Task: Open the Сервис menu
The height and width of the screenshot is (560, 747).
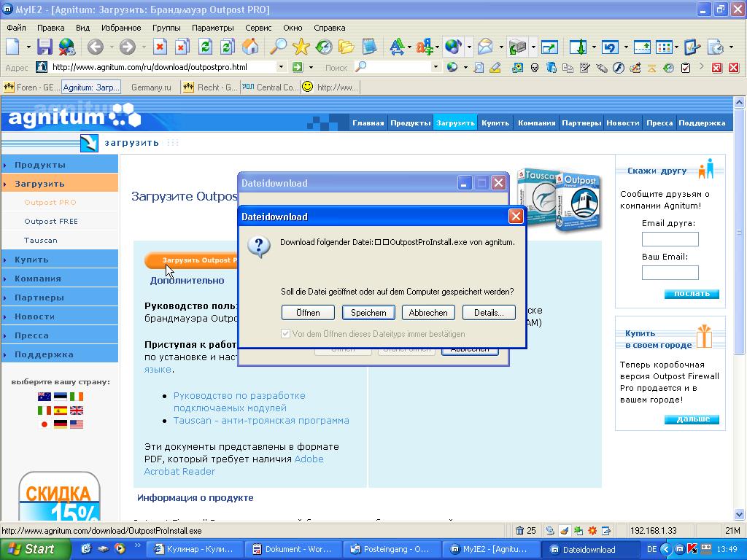Action: [x=258, y=28]
